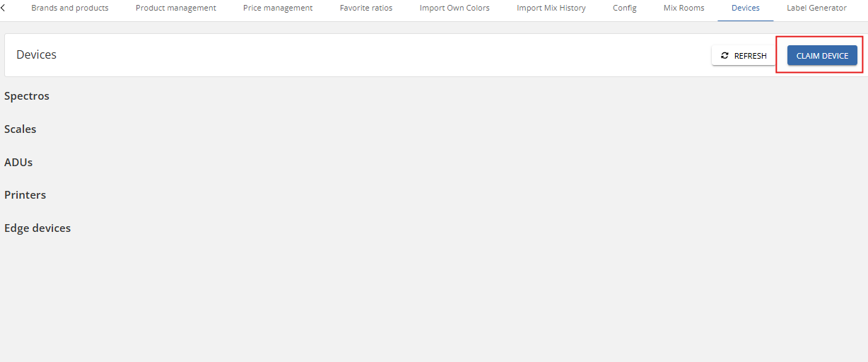Open the Config tab
This screenshot has height=362, width=868.
pos(625,8)
